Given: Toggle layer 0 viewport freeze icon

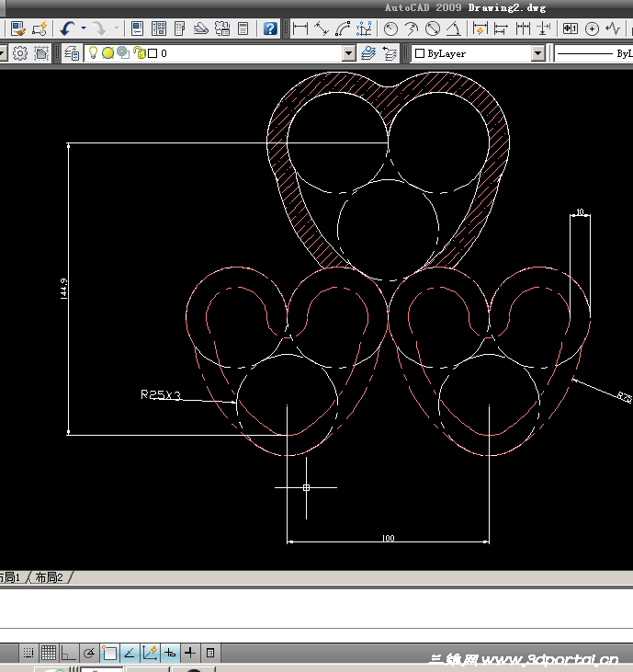Looking at the screenshot, I should tap(123, 52).
